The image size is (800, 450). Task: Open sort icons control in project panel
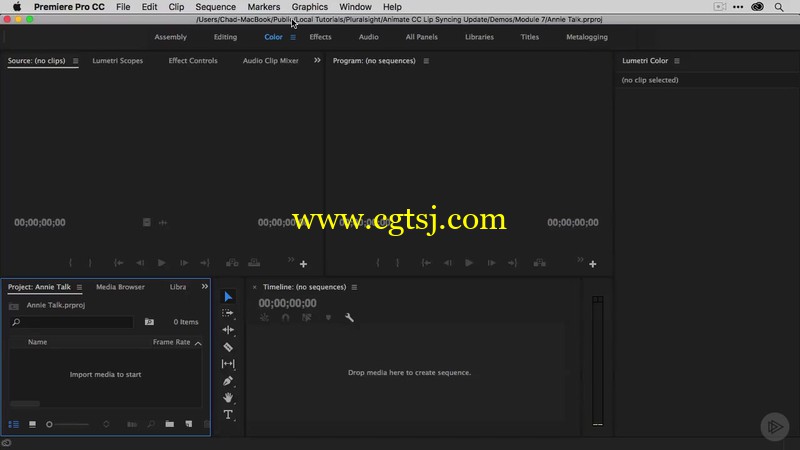pyautogui.click(x=106, y=424)
